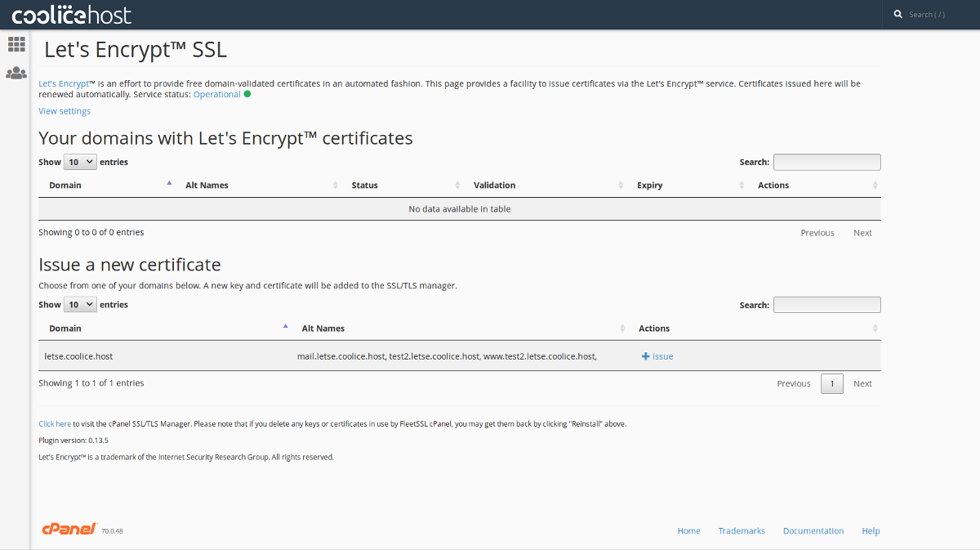The image size is (980, 550).
Task: Click Previous in the new certificate pagination
Action: click(x=794, y=383)
